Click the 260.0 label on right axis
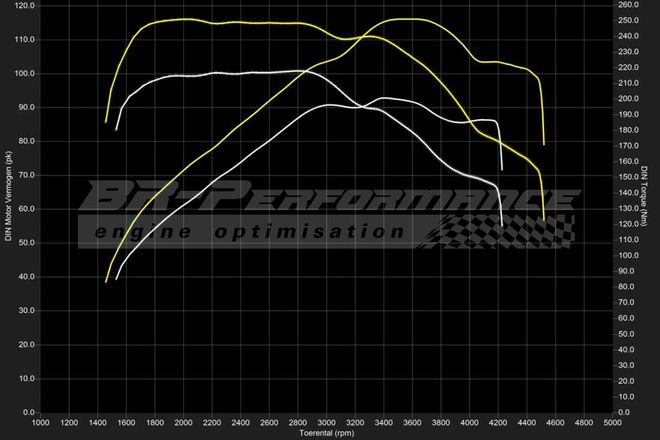660x440 pixels. click(628, 5)
